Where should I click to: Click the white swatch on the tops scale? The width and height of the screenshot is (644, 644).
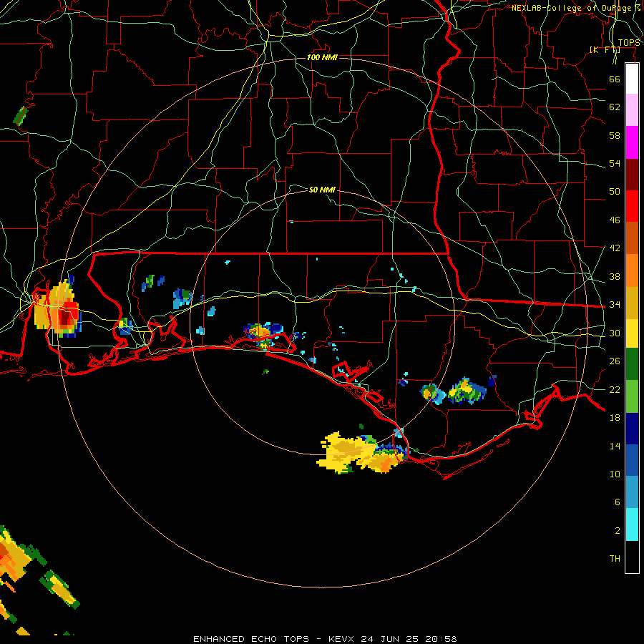click(632, 79)
